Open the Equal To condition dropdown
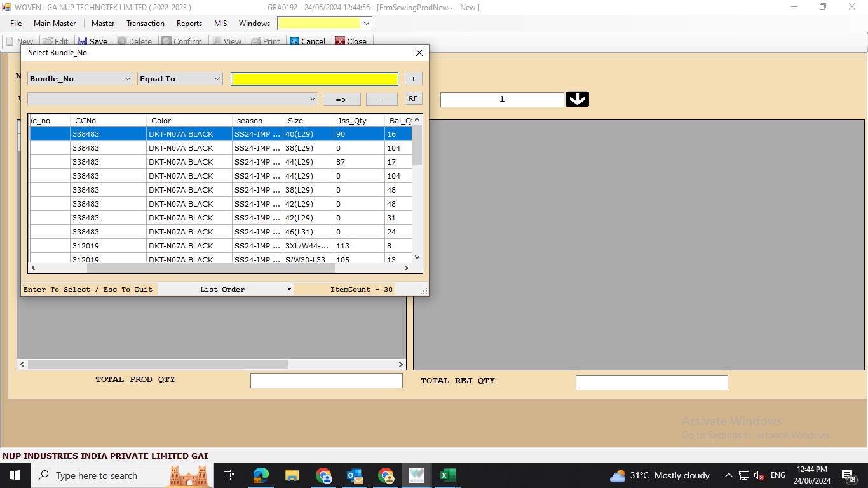 tap(217, 79)
